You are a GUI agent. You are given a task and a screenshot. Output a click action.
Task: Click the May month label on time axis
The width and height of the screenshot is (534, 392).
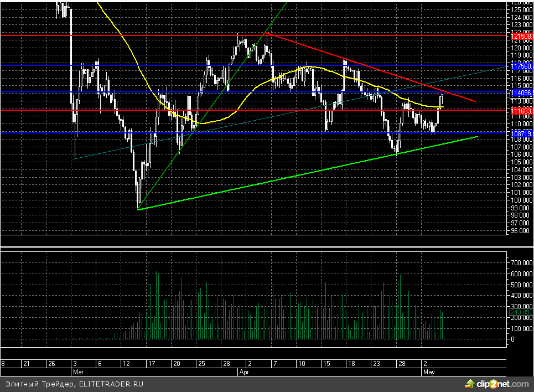429,372
